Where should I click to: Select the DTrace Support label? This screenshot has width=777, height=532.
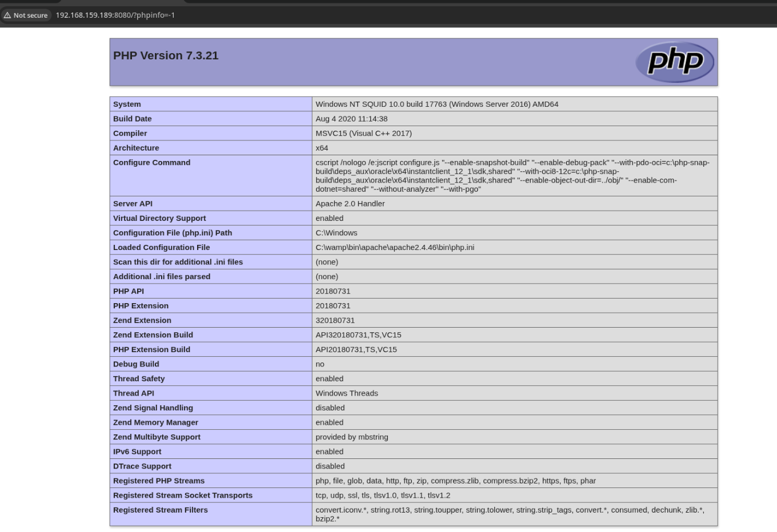[x=142, y=466]
